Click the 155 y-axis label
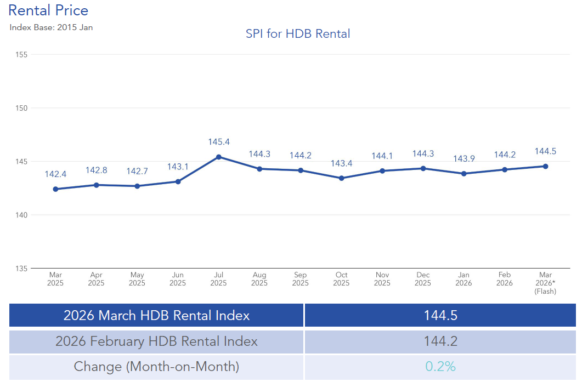 tap(21, 55)
